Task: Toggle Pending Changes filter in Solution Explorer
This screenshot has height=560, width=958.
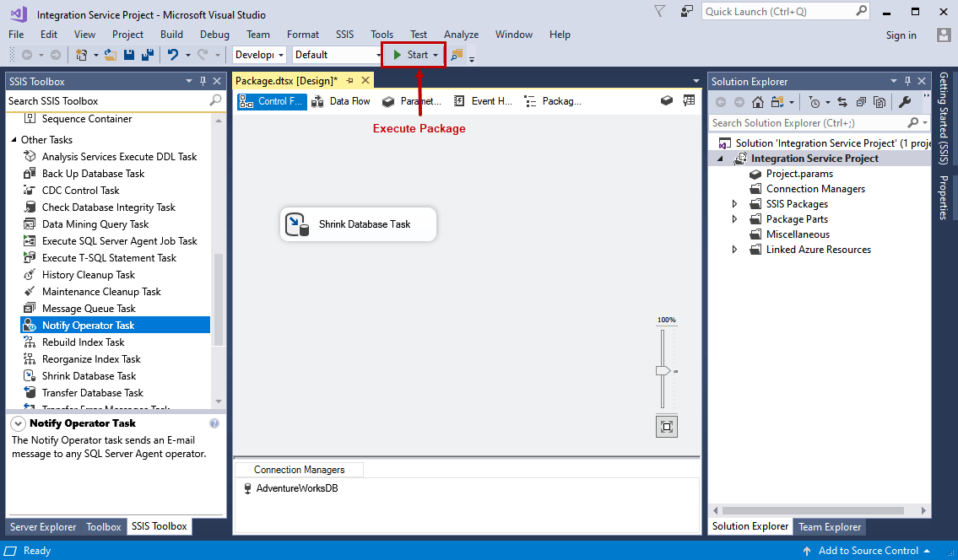Action: click(815, 101)
